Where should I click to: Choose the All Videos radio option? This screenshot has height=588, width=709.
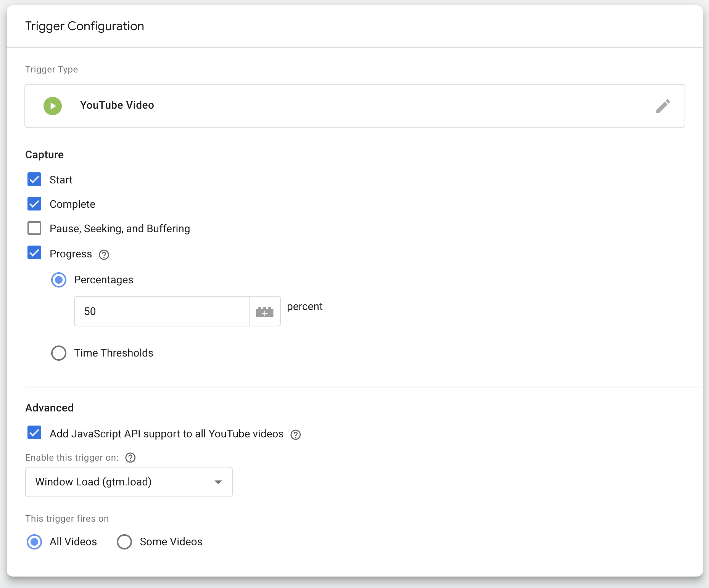pyautogui.click(x=34, y=541)
